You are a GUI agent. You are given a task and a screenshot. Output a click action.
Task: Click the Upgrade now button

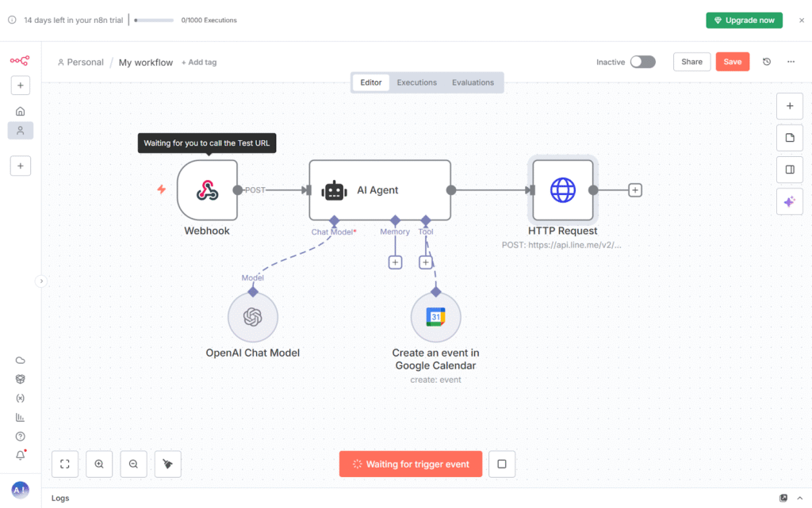(744, 21)
